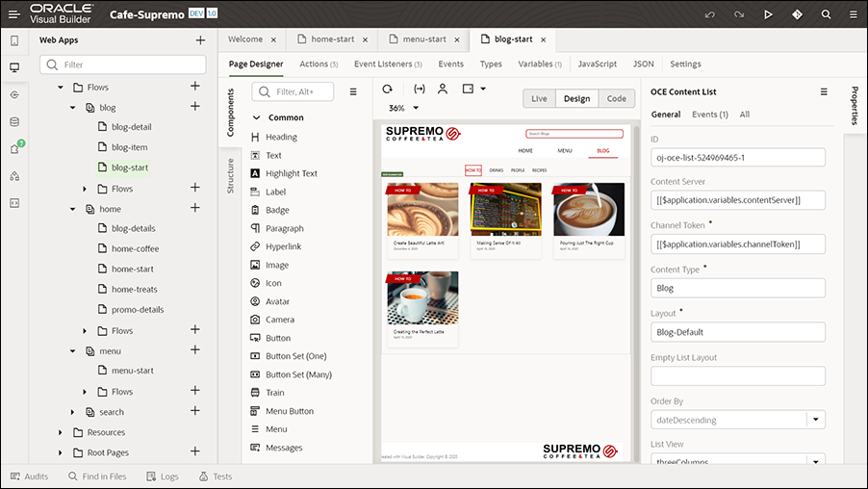Image resolution: width=868 pixels, height=489 pixels.
Task: Open OCE Content List properties menu
Action: point(824,92)
